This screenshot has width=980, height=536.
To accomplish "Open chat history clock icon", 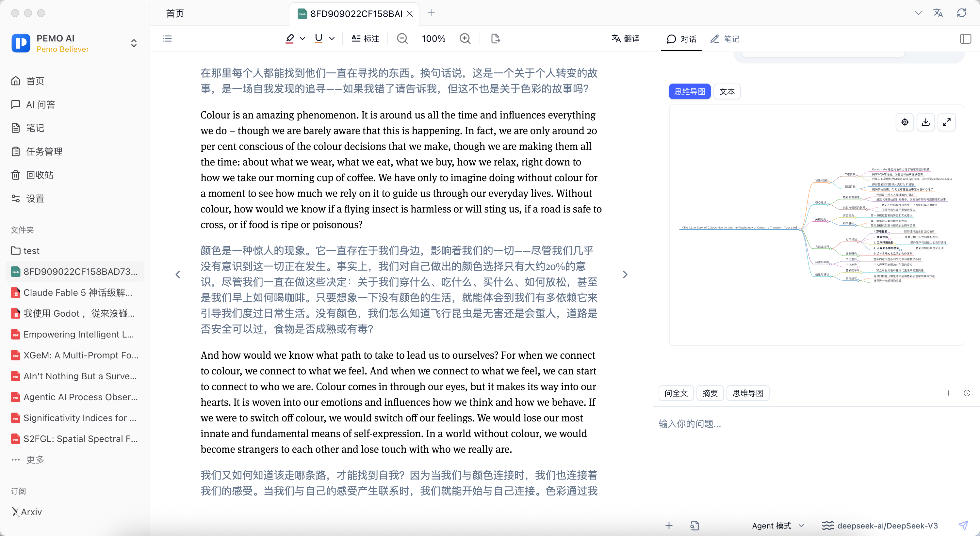I will click(967, 393).
